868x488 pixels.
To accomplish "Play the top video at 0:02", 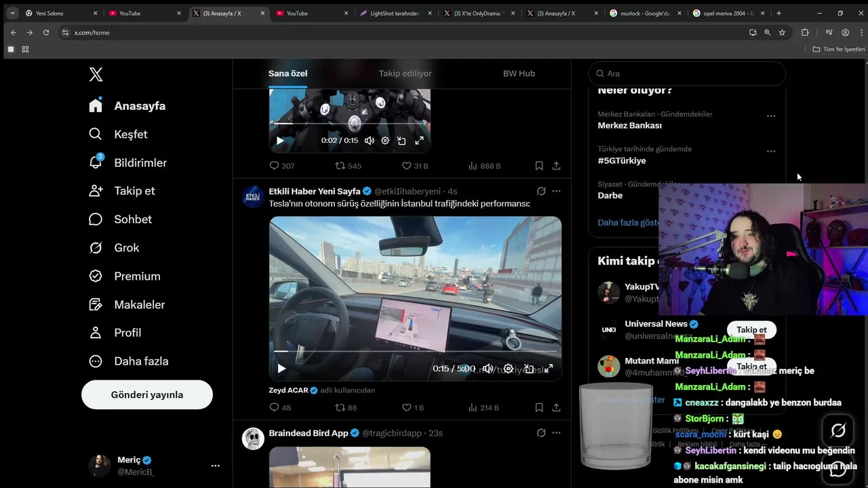I will point(279,140).
